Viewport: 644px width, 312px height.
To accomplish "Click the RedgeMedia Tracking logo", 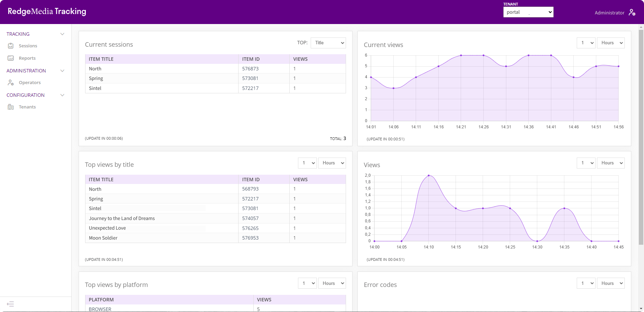I will coord(47,11).
